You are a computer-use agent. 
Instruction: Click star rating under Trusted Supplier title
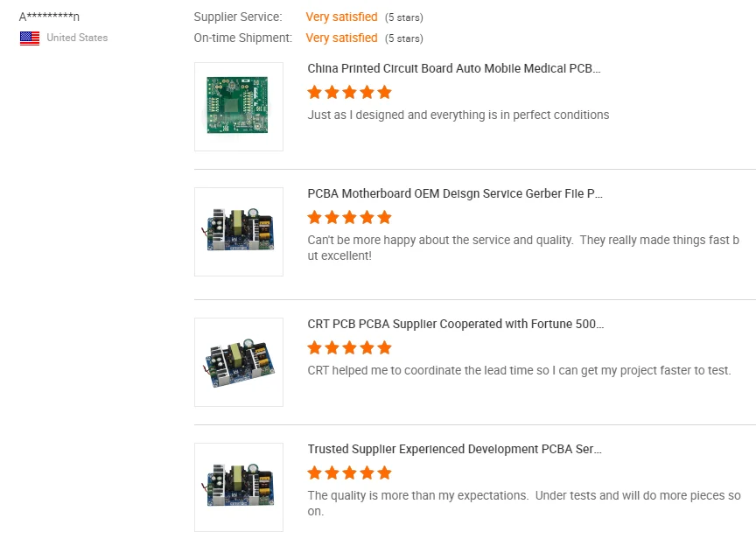point(349,472)
